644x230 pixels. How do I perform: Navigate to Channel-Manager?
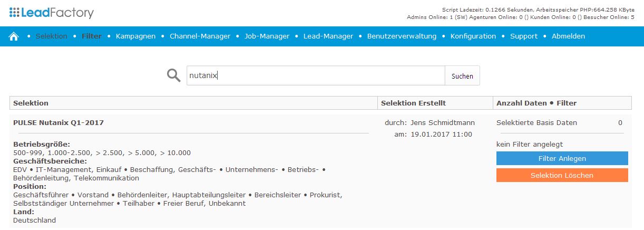tap(200, 36)
